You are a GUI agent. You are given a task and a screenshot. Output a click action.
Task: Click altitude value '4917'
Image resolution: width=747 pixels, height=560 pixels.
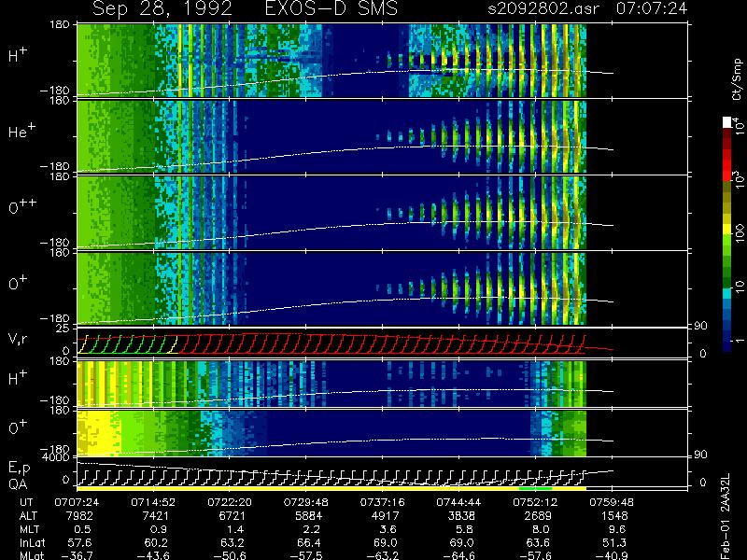[385, 516]
